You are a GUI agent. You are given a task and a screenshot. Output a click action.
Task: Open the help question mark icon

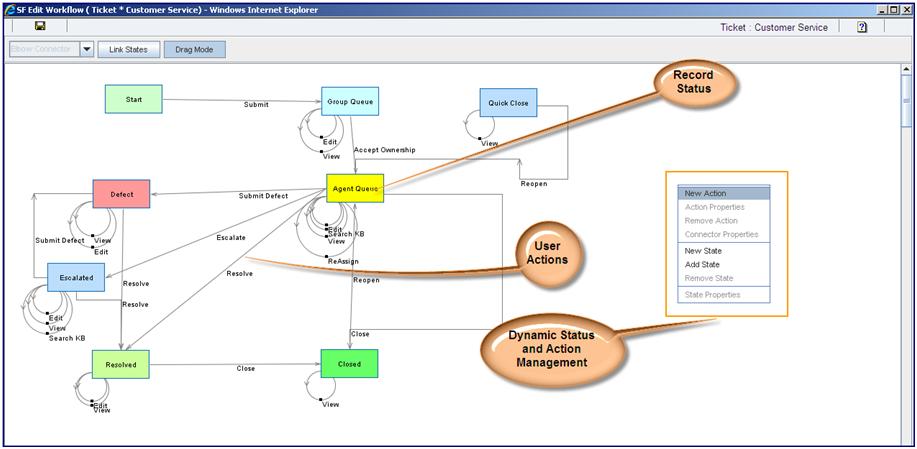[x=862, y=27]
